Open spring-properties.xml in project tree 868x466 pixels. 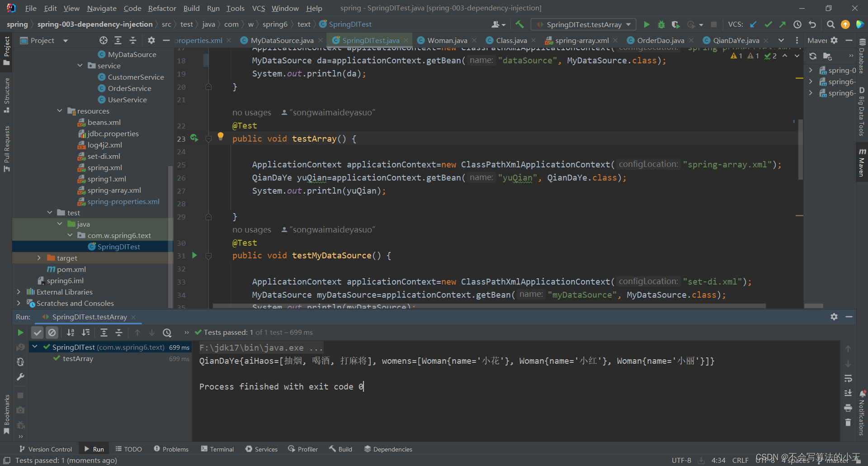pos(123,201)
